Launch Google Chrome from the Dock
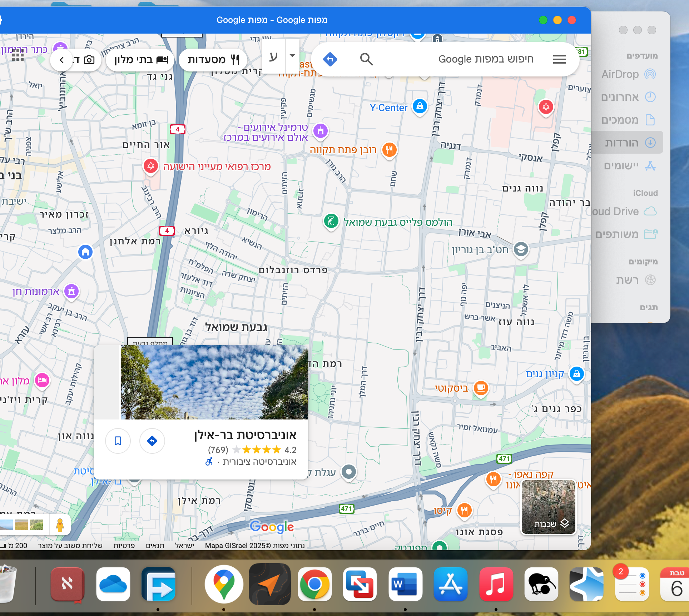The width and height of the screenshot is (689, 616). click(314, 584)
